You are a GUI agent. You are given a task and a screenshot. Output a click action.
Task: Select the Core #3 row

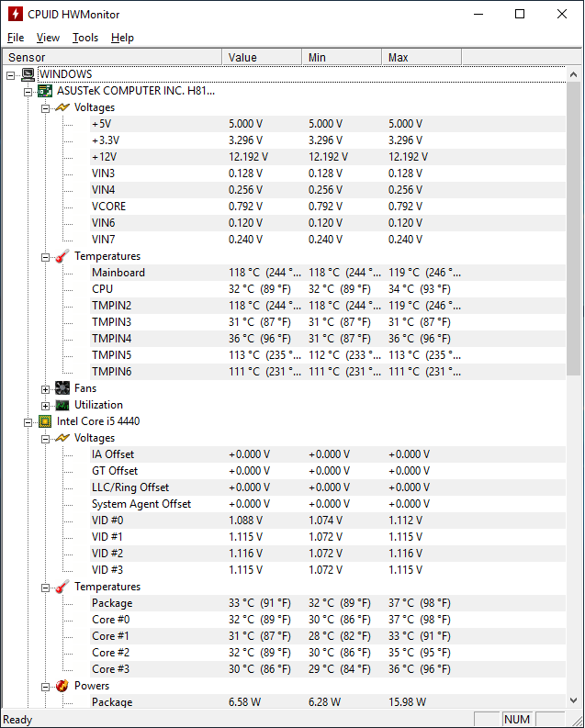[x=328, y=669]
